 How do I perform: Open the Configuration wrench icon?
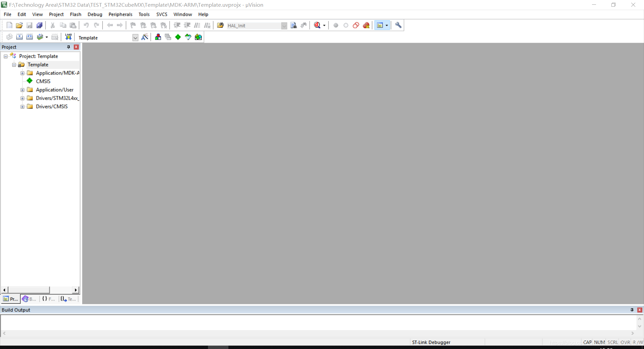tap(398, 25)
